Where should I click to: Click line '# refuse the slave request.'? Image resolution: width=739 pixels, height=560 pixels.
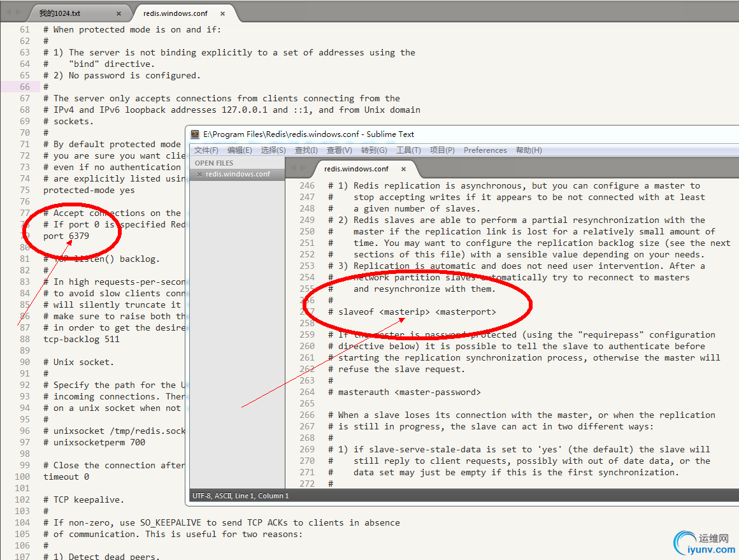[397, 370]
